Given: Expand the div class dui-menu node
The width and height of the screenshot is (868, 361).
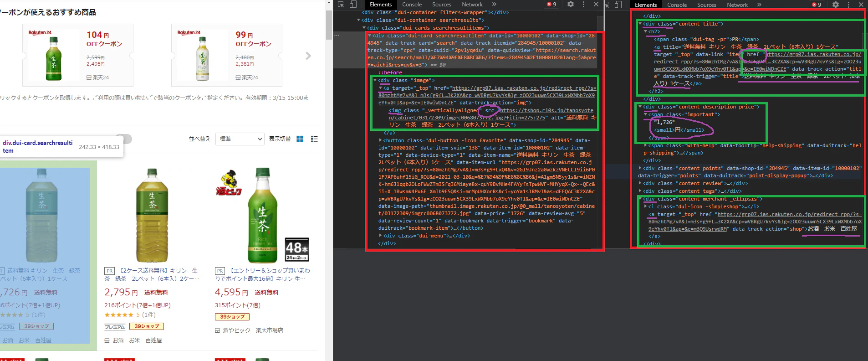Looking at the screenshot, I should coord(381,236).
